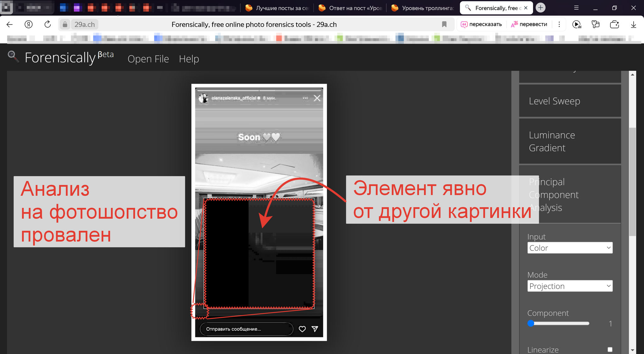Click scrollbar down arrow in tool panel
The width and height of the screenshot is (644, 354).
click(632, 350)
